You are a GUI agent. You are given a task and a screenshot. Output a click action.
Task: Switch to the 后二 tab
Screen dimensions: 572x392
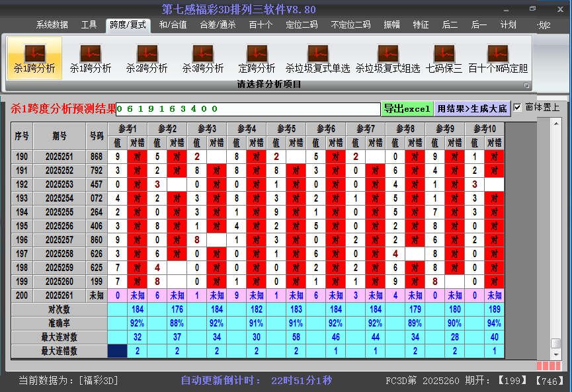(x=450, y=25)
